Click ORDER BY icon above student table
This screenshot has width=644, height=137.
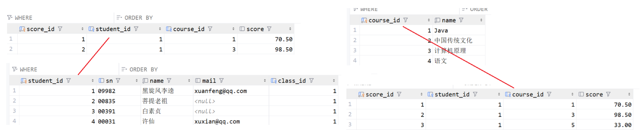pos(124,69)
